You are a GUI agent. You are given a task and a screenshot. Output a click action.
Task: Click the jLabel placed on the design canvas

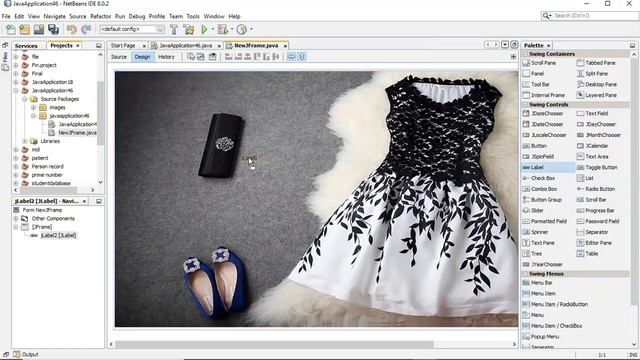(249, 158)
